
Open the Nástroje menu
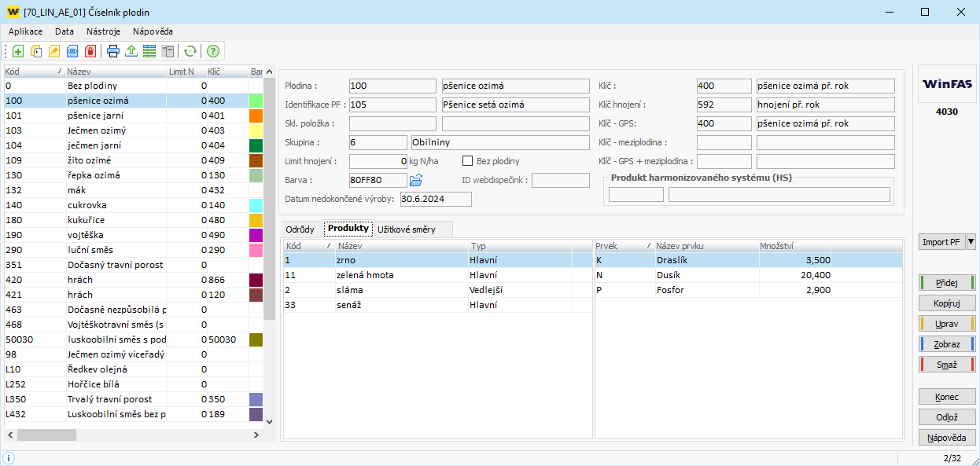[x=103, y=31]
